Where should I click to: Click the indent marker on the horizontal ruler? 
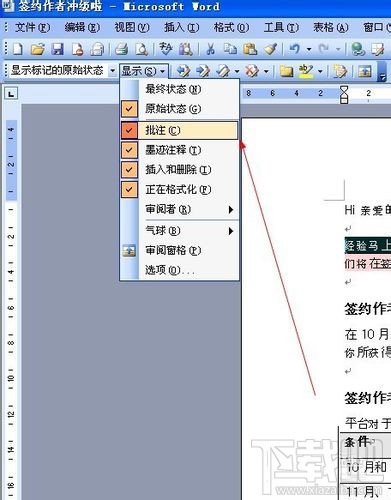click(x=344, y=95)
